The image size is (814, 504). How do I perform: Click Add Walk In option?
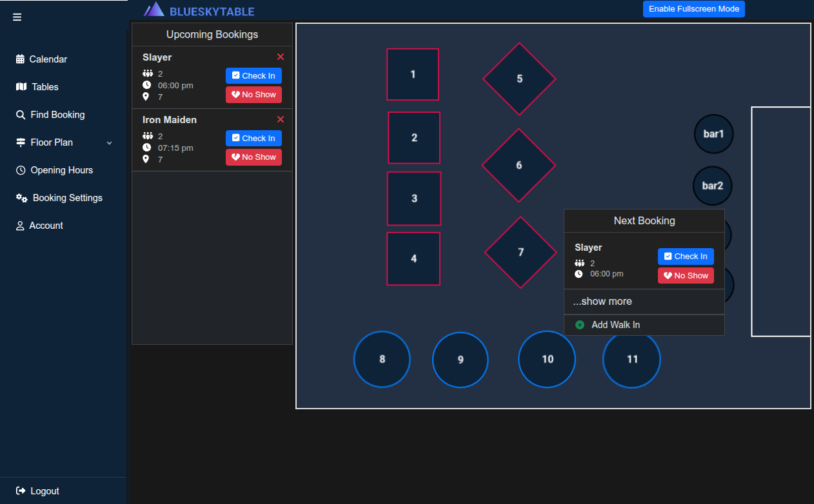click(x=644, y=325)
